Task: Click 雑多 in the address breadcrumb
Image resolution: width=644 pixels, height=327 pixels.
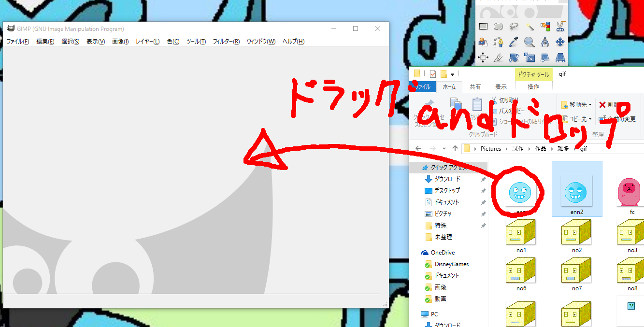Action: click(563, 149)
